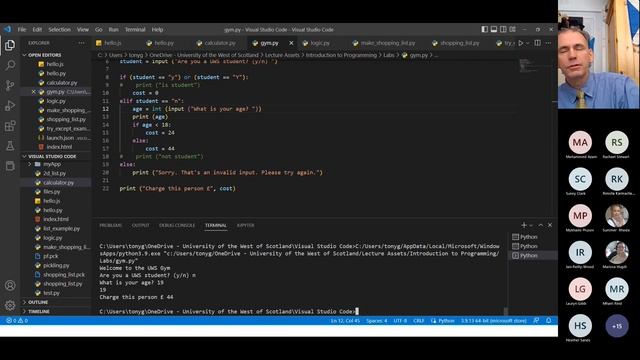The image size is (640, 360).
Task: Collapse the Open Editors section
Action: pos(24,55)
